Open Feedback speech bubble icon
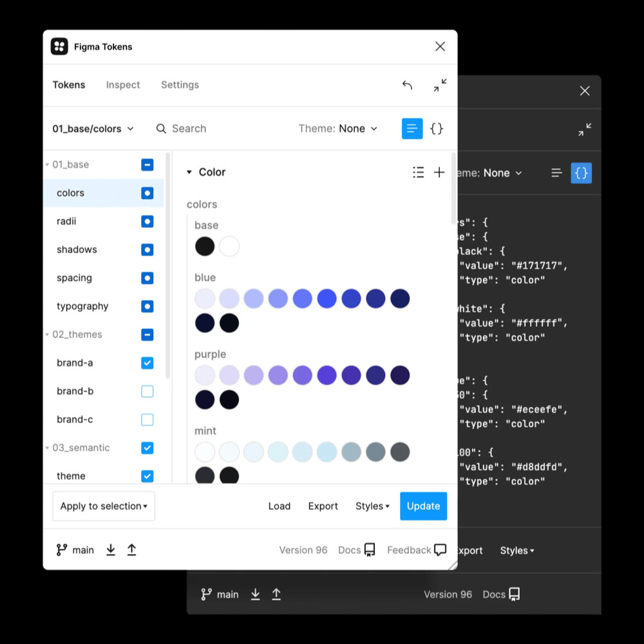Image resolution: width=644 pixels, height=644 pixels. point(440,549)
